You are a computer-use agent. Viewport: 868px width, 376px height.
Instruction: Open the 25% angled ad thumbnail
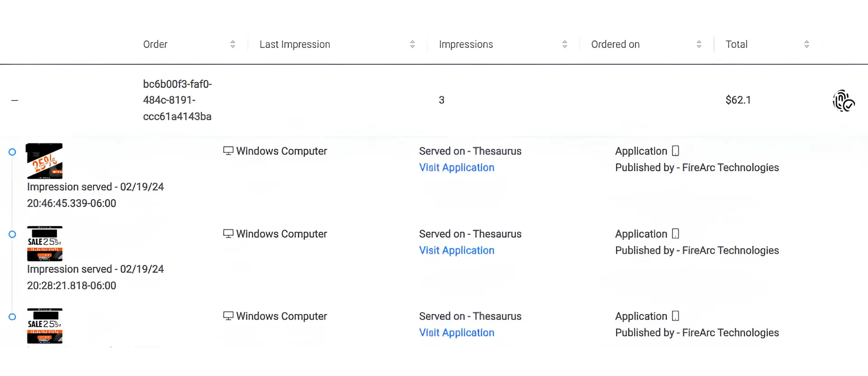click(44, 161)
